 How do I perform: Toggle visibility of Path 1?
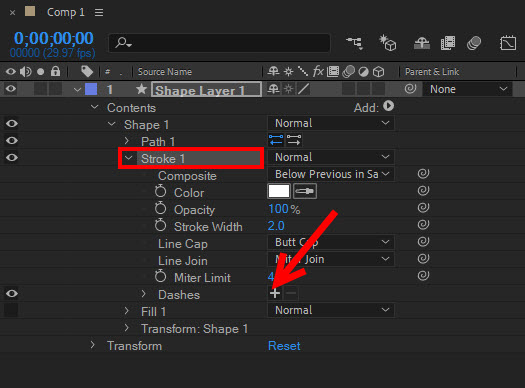[12, 140]
